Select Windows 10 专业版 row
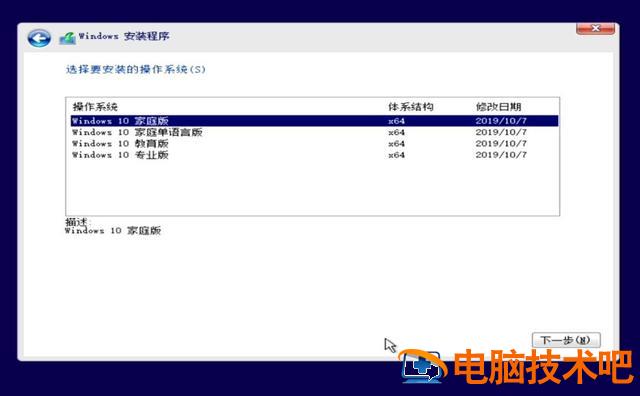 (314, 155)
